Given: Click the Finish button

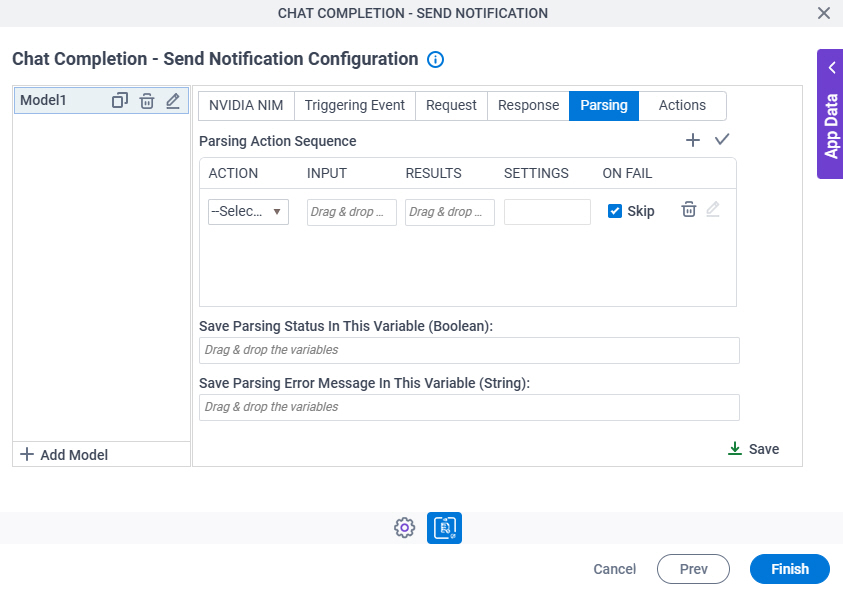Looking at the screenshot, I should pyautogui.click(x=790, y=569).
